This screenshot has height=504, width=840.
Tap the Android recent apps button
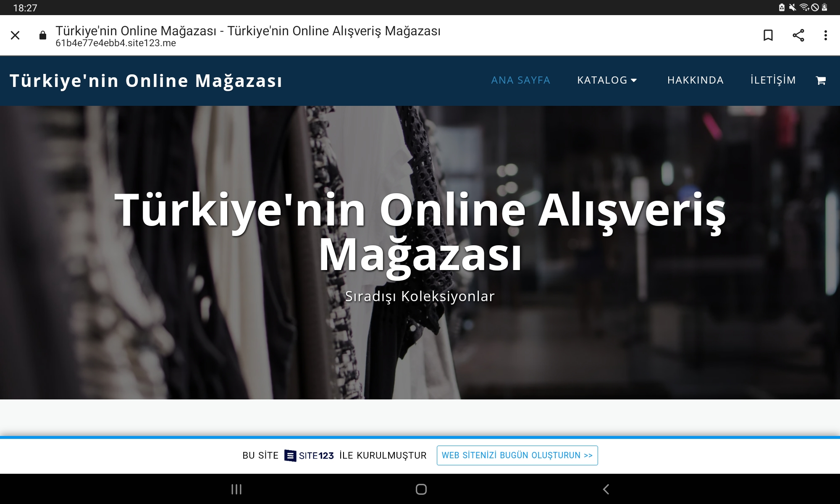click(x=236, y=489)
